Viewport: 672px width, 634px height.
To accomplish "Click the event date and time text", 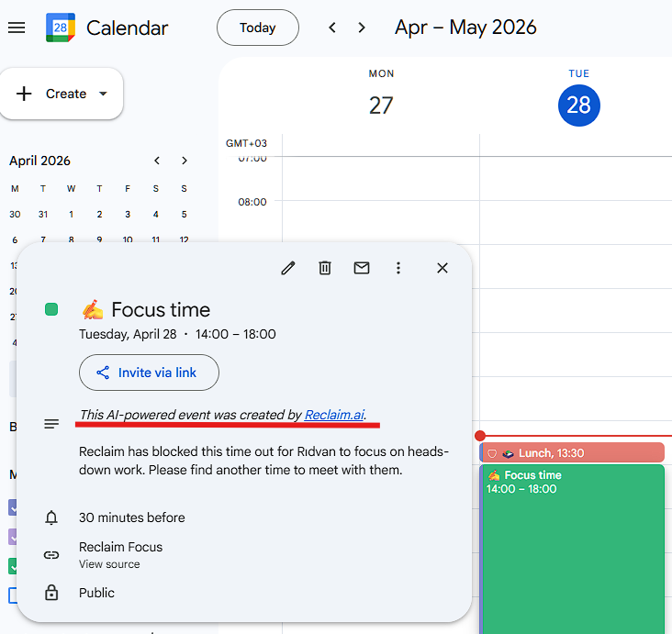I will point(177,334).
